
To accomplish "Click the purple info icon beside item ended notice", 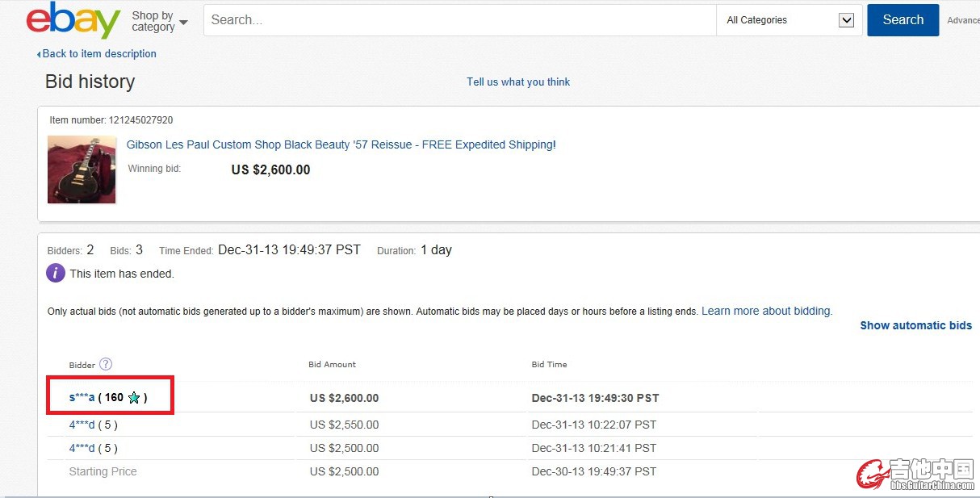I will pos(55,273).
